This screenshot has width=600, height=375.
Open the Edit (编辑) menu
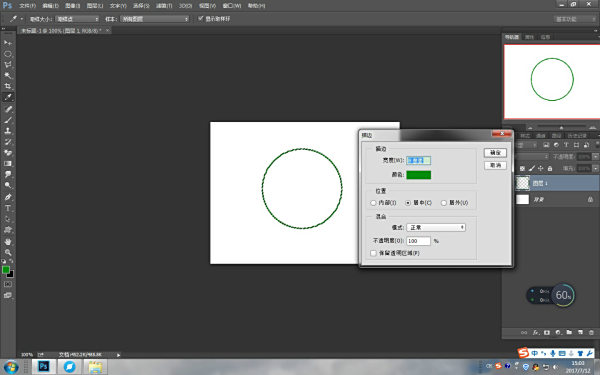click(51, 6)
